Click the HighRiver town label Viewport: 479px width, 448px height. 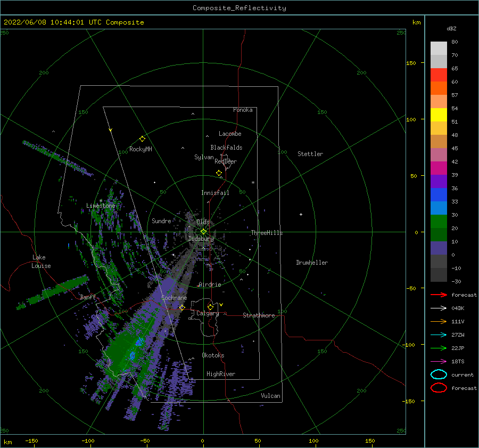tap(221, 374)
